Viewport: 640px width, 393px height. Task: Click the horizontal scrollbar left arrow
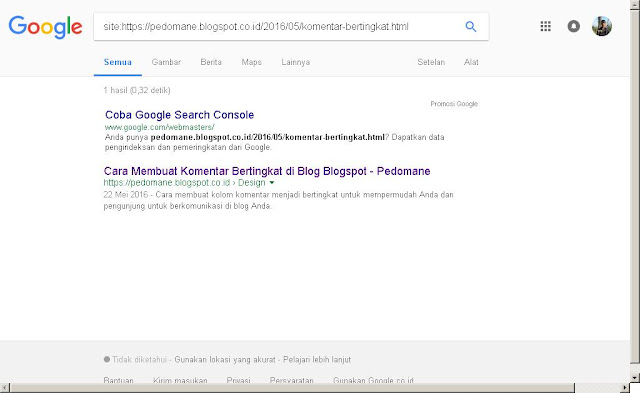[4, 388]
